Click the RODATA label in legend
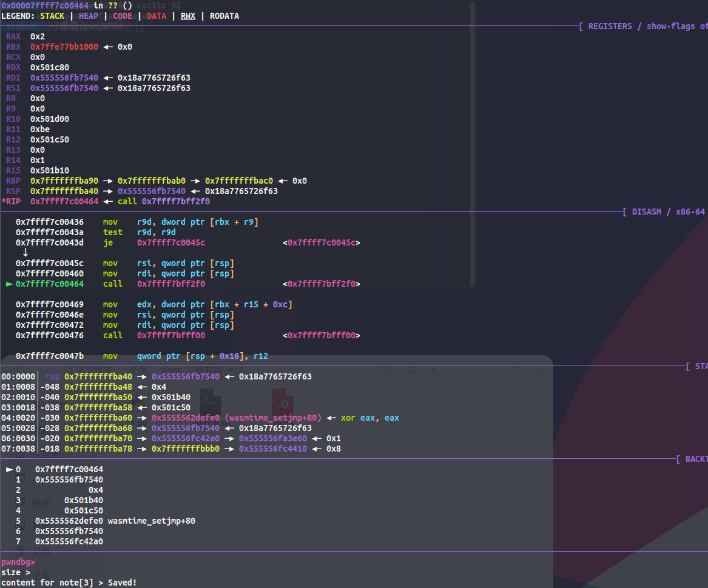The height and width of the screenshot is (588, 708). [x=224, y=16]
